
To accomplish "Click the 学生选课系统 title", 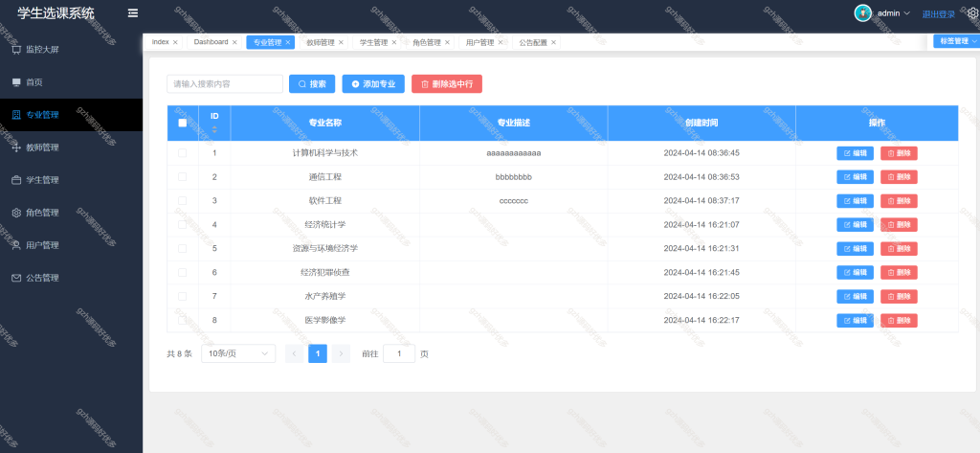I will point(56,13).
